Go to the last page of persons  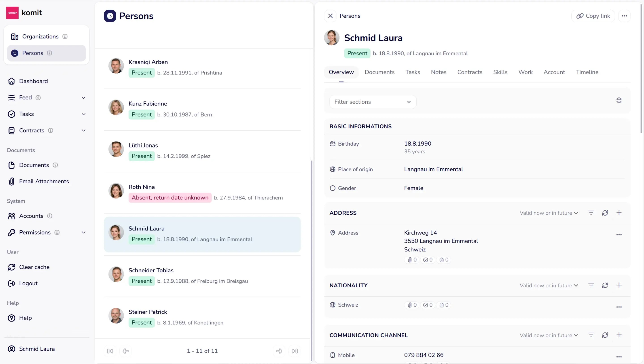(295, 351)
